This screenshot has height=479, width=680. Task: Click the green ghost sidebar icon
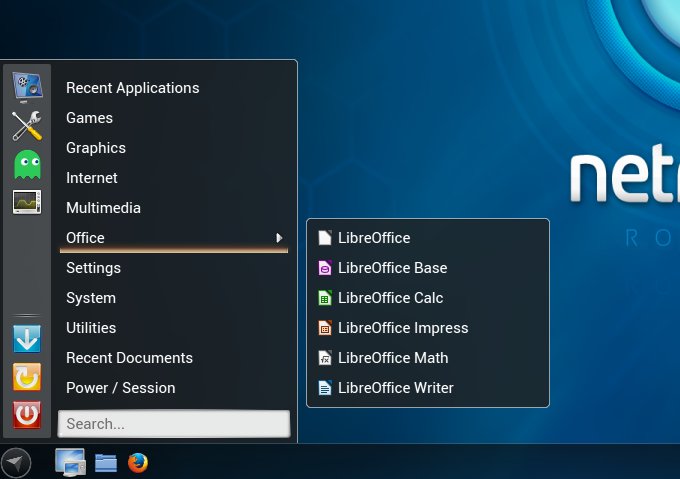(x=27, y=164)
